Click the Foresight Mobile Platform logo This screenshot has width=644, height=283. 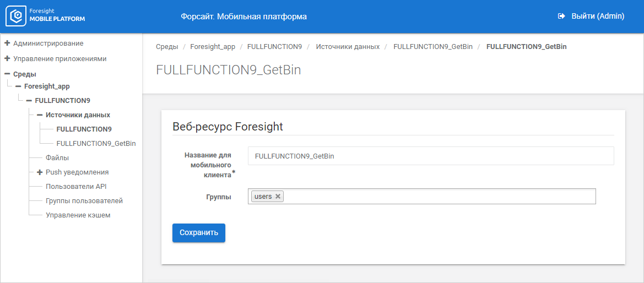pos(46,16)
